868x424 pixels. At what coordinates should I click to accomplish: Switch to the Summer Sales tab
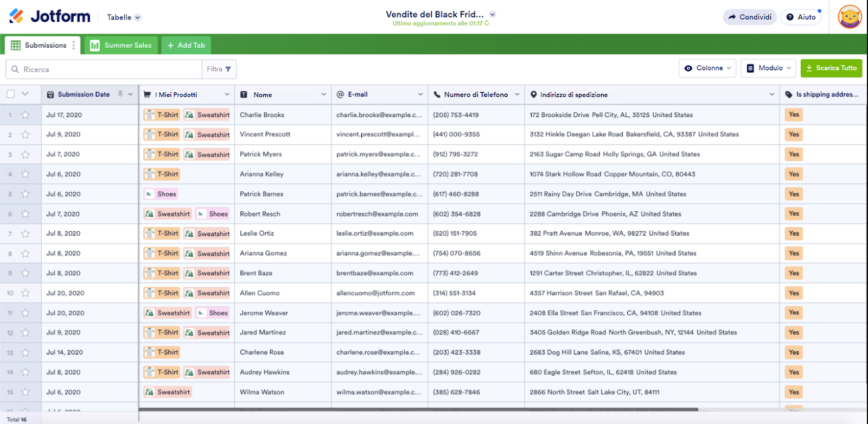121,46
